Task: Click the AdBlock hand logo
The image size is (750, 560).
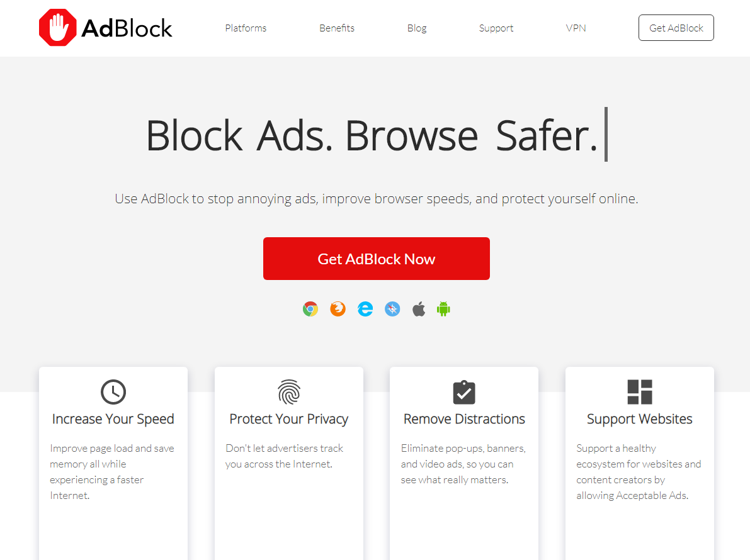Action: [57, 27]
